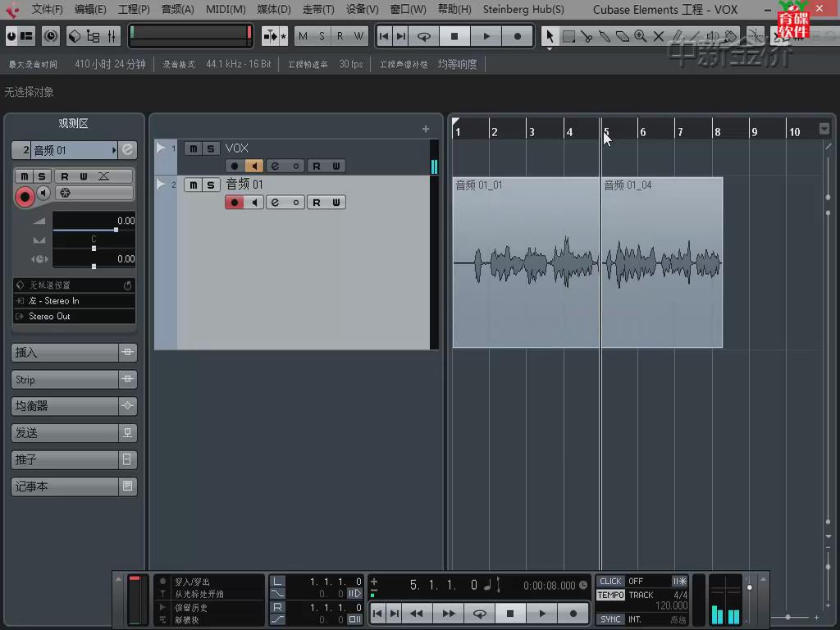Disable record-enable on 音频 01 track
840x630 pixels.
point(234,203)
